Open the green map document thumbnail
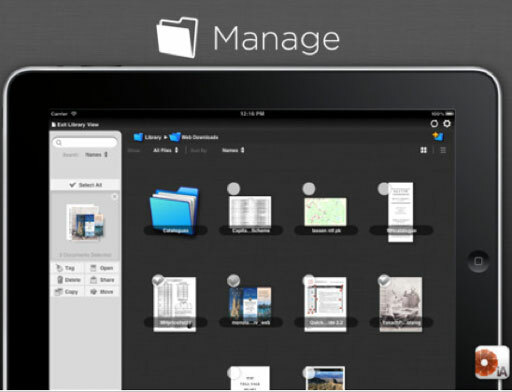512x392 pixels. click(x=325, y=212)
